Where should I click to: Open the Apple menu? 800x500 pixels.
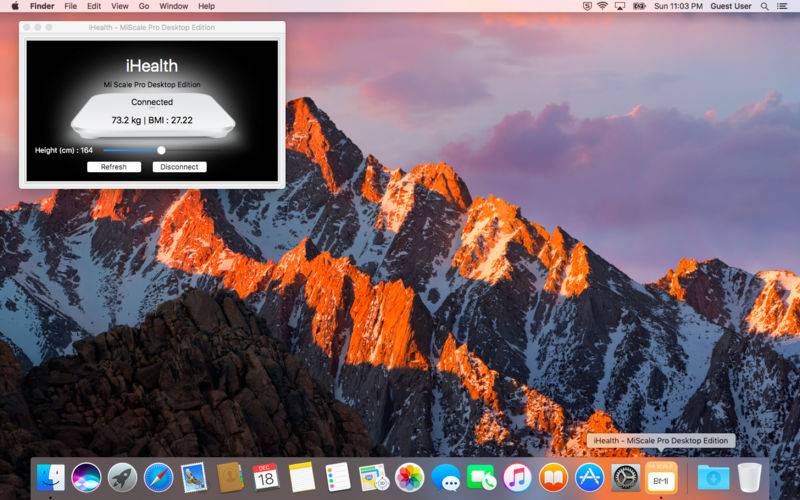(15, 6)
